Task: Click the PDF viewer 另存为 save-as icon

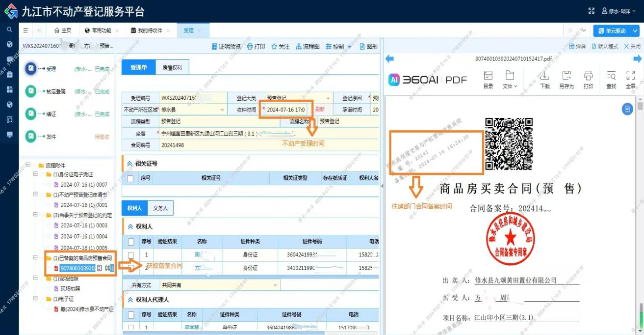Action: pyautogui.click(x=567, y=80)
